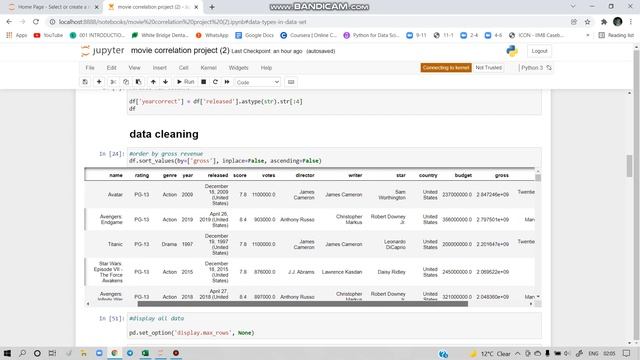Image resolution: width=640 pixels, height=360 pixels.
Task: Interrupt the kernel with stop icon
Action: [x=203, y=82]
